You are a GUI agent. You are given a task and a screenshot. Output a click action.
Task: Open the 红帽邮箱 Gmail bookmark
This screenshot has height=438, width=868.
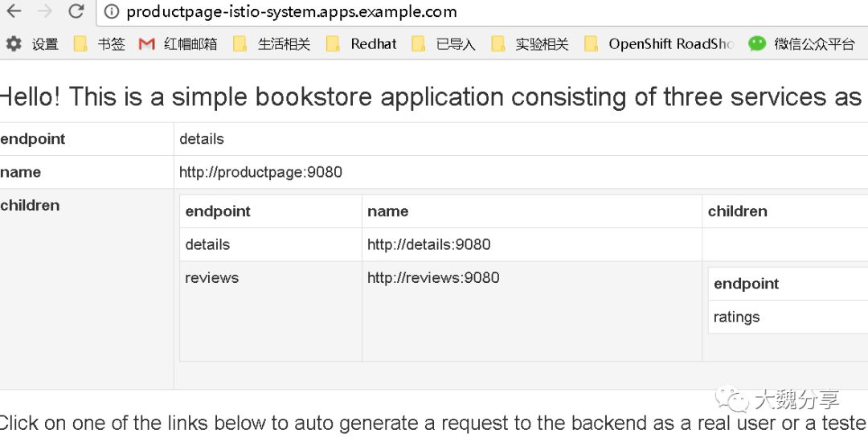click(178, 44)
